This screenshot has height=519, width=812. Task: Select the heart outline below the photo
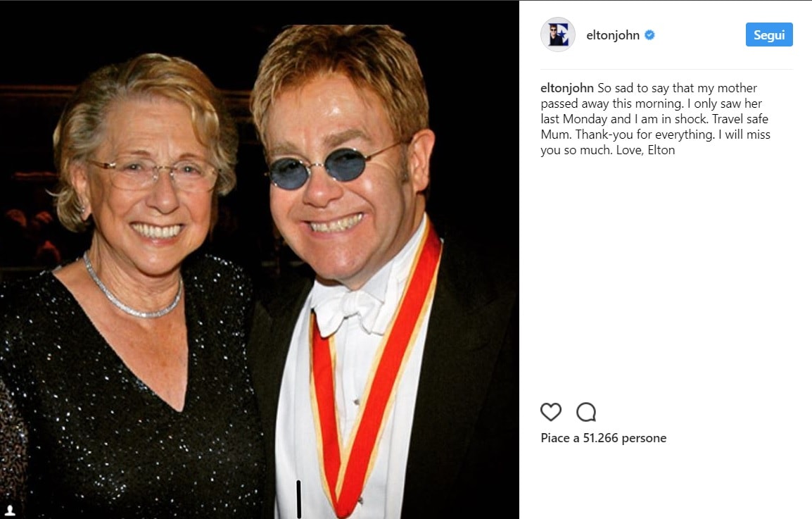point(551,412)
